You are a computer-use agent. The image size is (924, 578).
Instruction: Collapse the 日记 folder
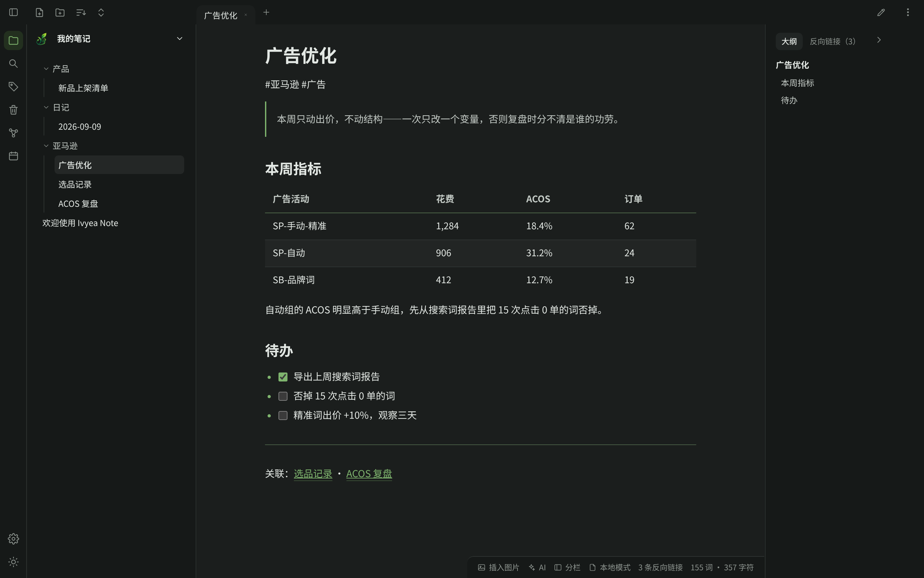tap(46, 108)
